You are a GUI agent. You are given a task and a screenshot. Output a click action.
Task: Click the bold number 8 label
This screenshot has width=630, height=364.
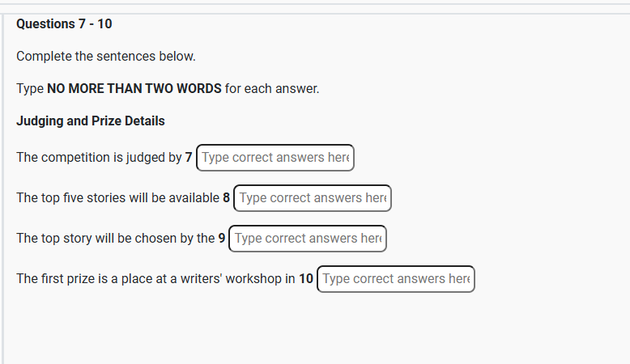pyautogui.click(x=226, y=198)
